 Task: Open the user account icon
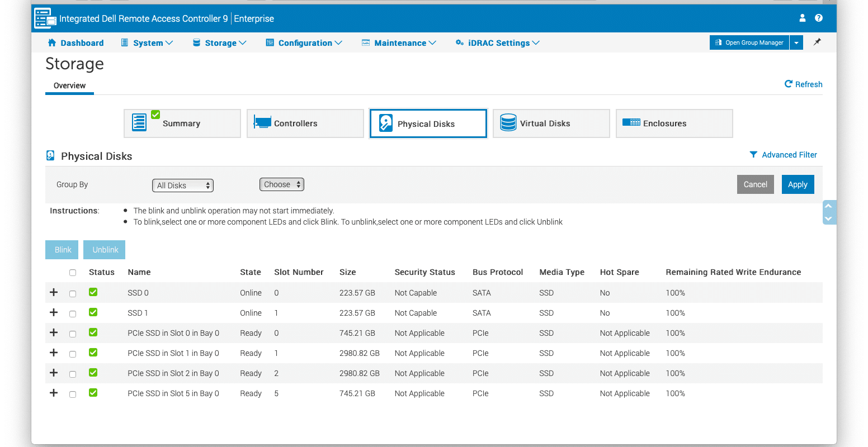tap(803, 18)
